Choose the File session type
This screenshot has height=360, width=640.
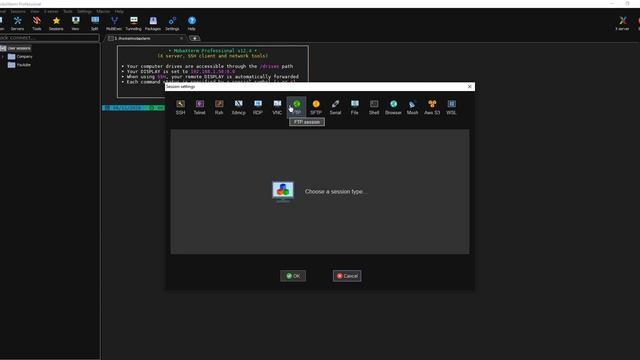pos(355,107)
